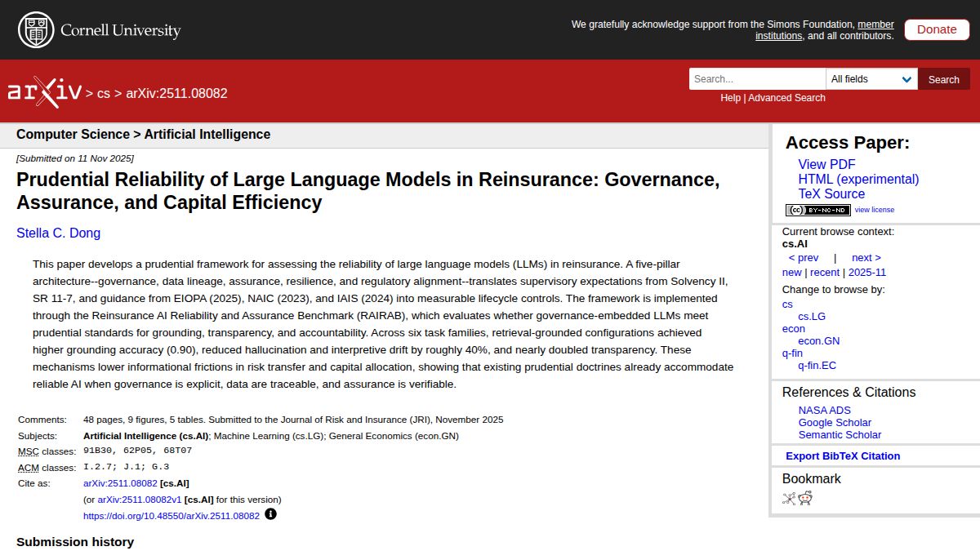Click the arXiv logo
The height and width of the screenshot is (551, 980).
pyautogui.click(x=45, y=90)
